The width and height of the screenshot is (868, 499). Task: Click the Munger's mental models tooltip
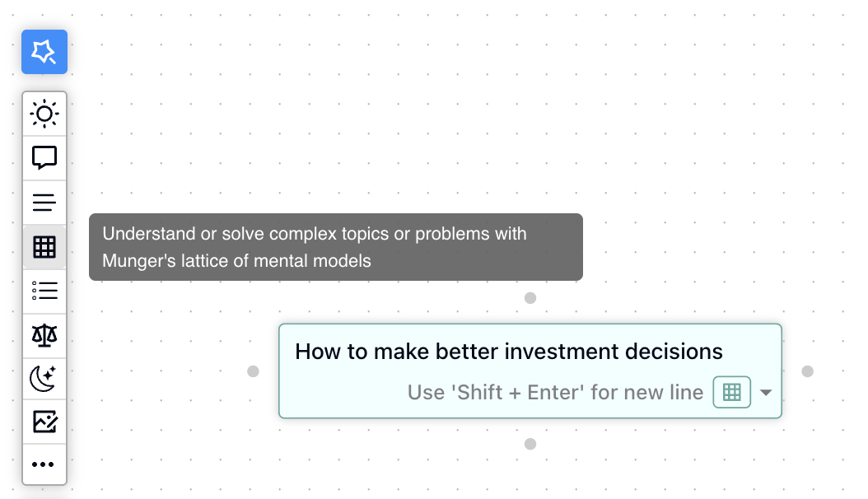pyautogui.click(x=335, y=247)
